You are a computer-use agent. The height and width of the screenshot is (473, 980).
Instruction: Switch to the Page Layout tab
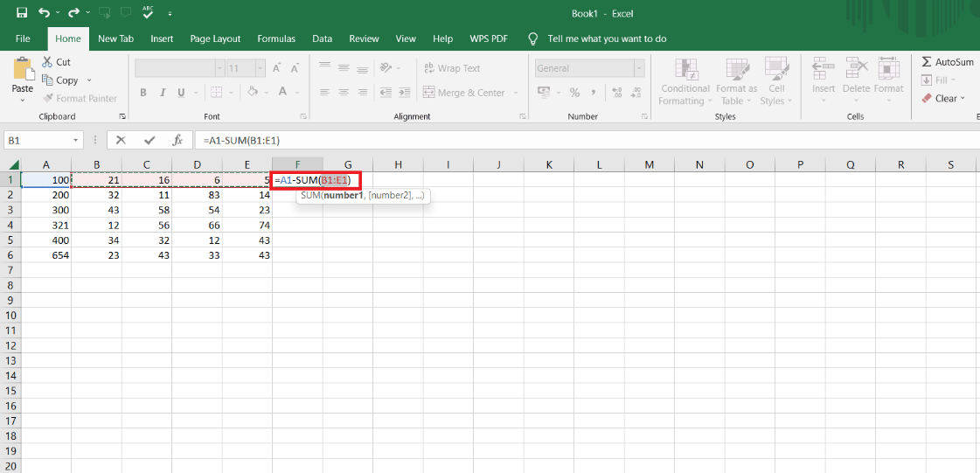pyautogui.click(x=216, y=38)
